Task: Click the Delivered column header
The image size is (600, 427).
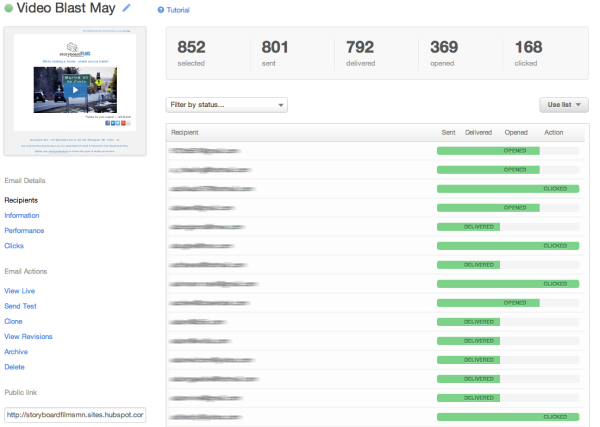Action: 478,132
